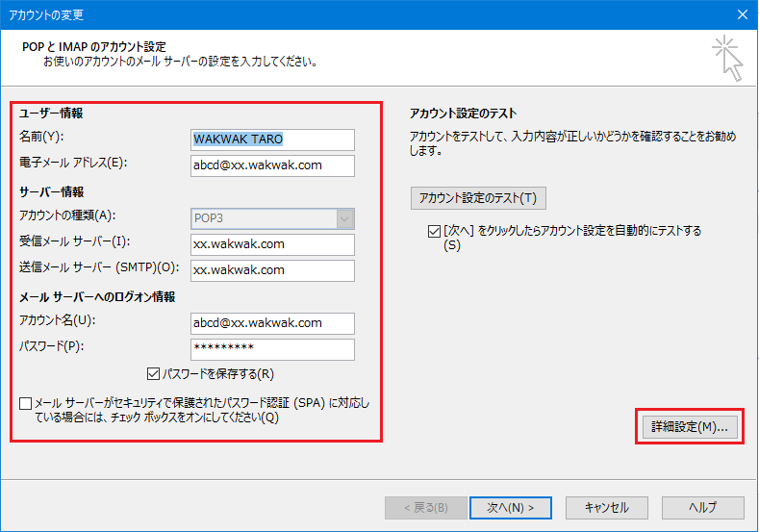Focus the password input field
The width and height of the screenshot is (759, 532).
click(272, 349)
